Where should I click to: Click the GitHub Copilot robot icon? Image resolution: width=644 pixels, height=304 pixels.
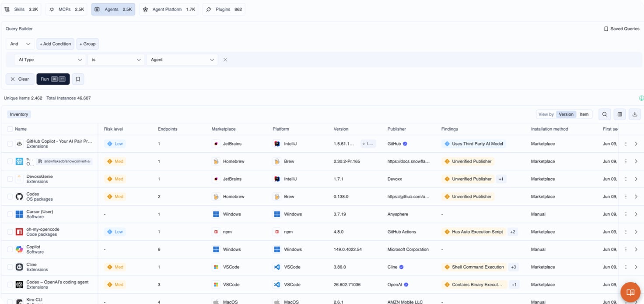point(19,144)
